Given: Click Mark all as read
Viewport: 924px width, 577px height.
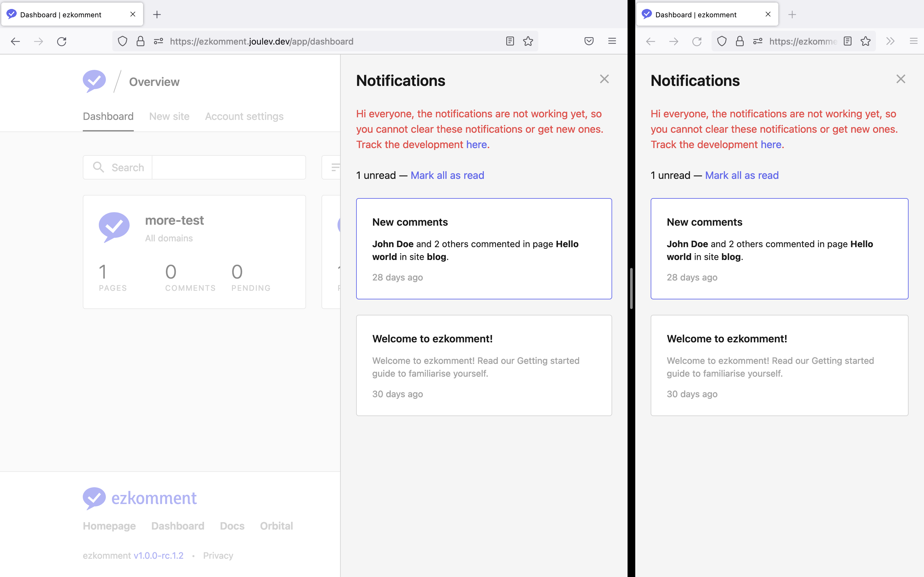Looking at the screenshot, I should pyautogui.click(x=447, y=175).
